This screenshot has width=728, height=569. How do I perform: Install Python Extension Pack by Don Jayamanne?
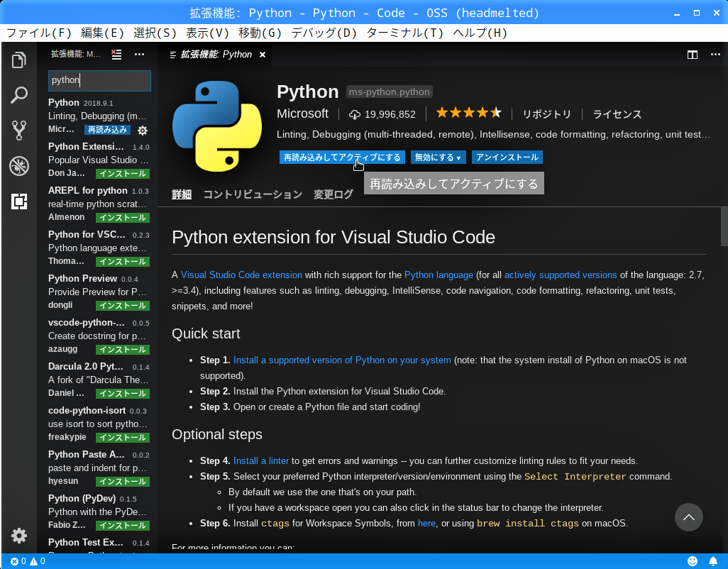click(123, 174)
